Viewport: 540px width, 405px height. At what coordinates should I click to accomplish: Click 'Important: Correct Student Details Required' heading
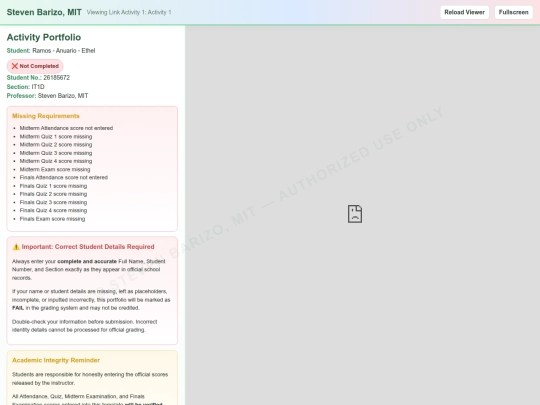[88, 247]
